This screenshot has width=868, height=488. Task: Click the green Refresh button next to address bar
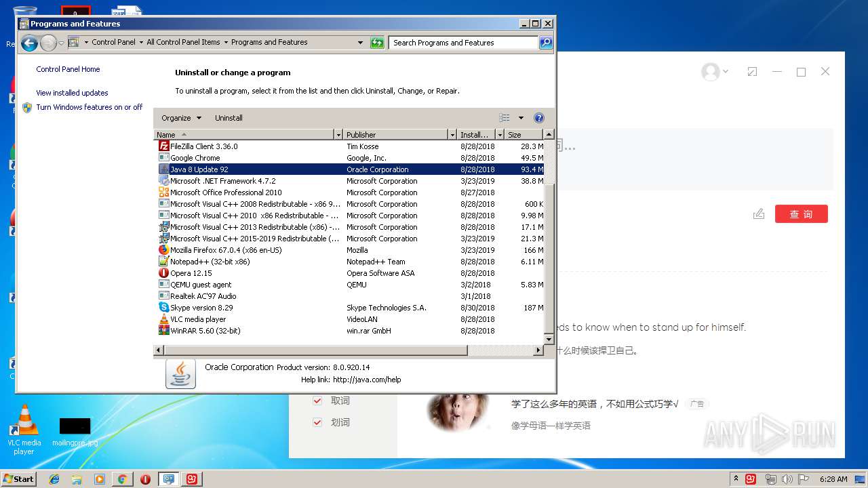(377, 43)
